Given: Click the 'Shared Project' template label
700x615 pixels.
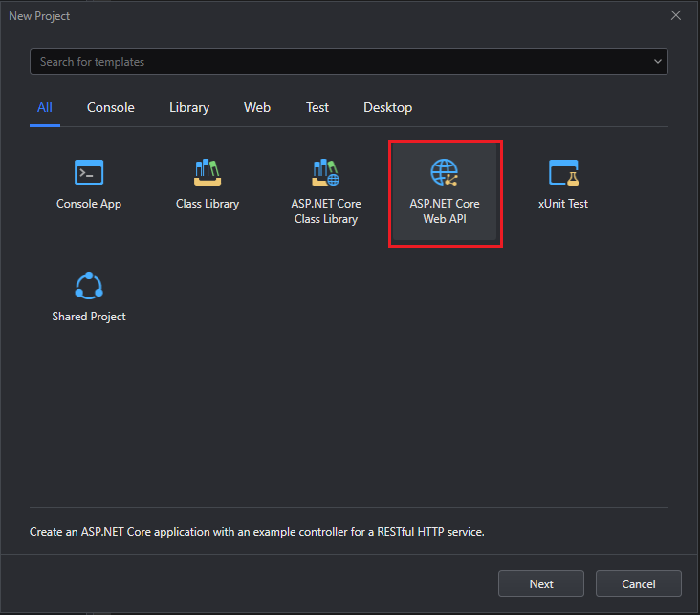Looking at the screenshot, I should [89, 317].
